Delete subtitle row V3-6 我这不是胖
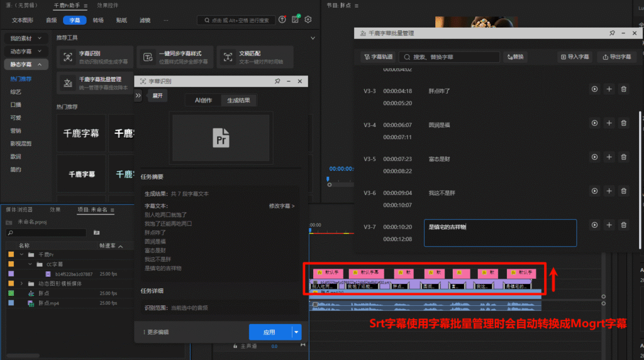 (623, 191)
